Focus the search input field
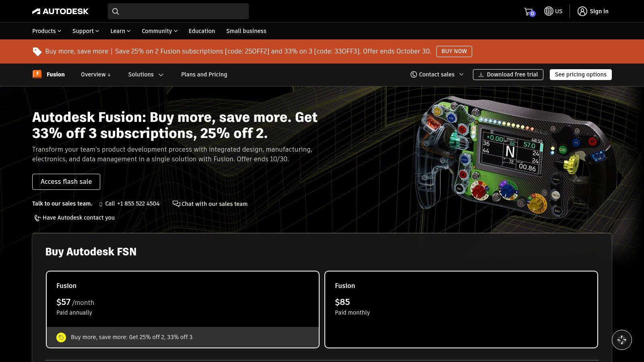644x362 pixels. (178, 11)
